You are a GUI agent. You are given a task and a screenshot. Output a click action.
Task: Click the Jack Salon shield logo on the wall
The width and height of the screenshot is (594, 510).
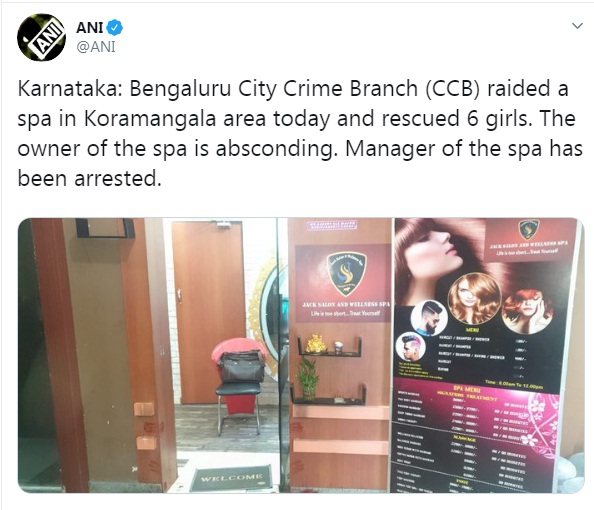pyautogui.click(x=347, y=273)
